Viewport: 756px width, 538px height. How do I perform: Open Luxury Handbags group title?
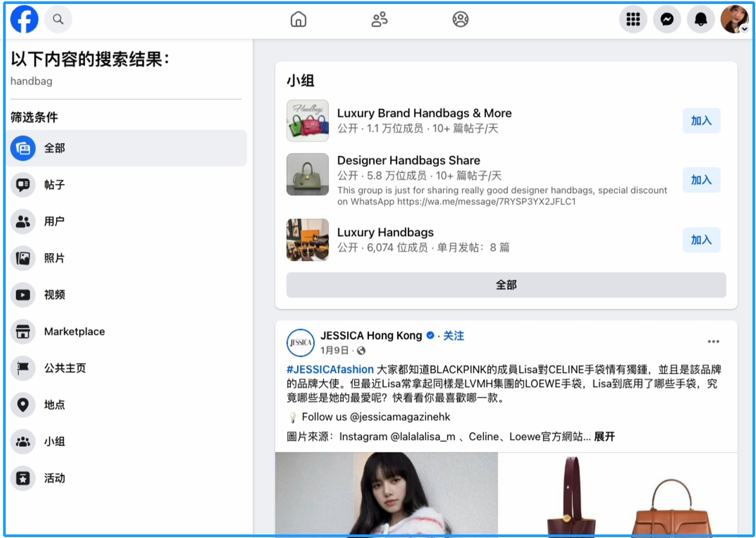(385, 232)
